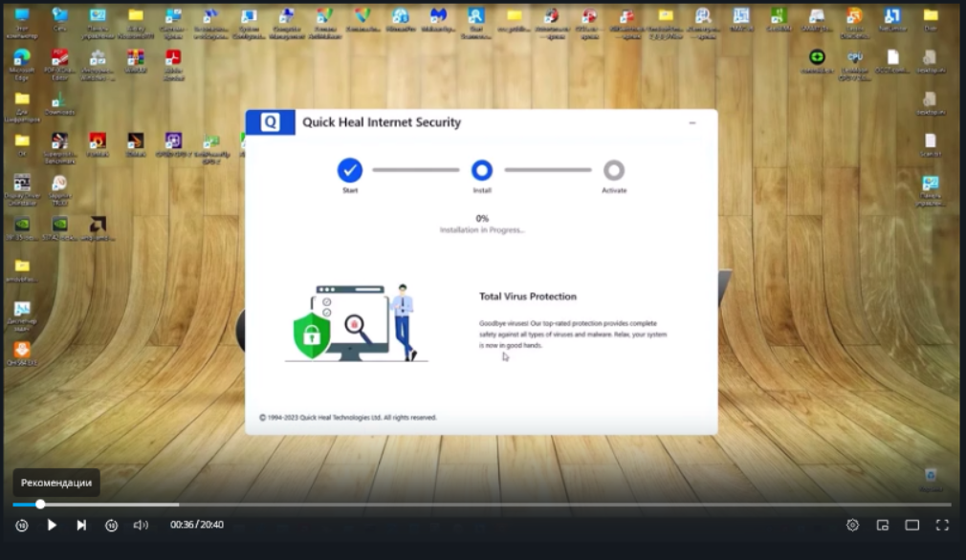Open the Диспетчер задач shortcut
966x560 pixels.
click(22, 315)
